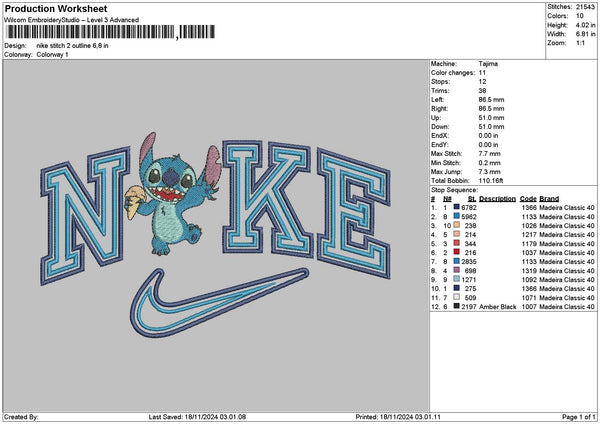Select the 'Colorway 1' value
Image resolution: width=600 pixels, height=424 pixels.
tap(52, 55)
